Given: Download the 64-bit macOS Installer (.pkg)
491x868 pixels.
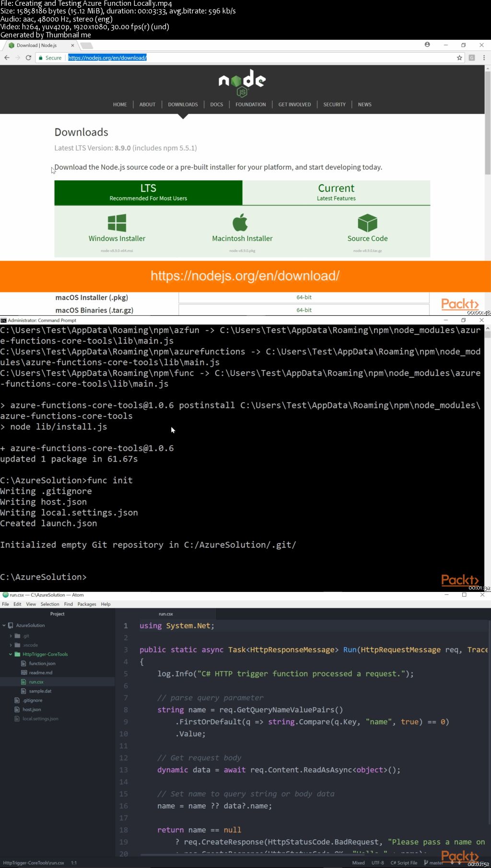Looking at the screenshot, I should pos(304,298).
